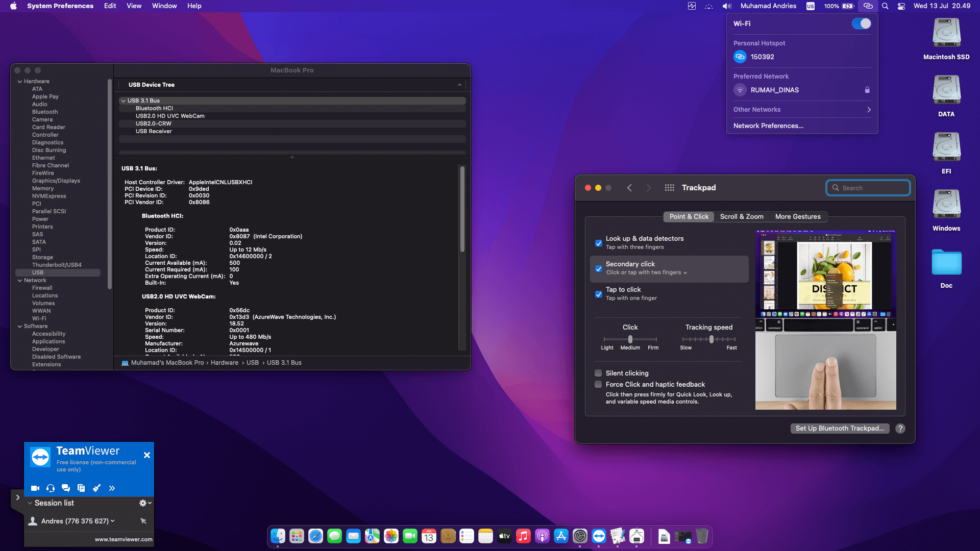Open the Edit menu
The height and width of the screenshot is (551, 980).
pos(110,6)
